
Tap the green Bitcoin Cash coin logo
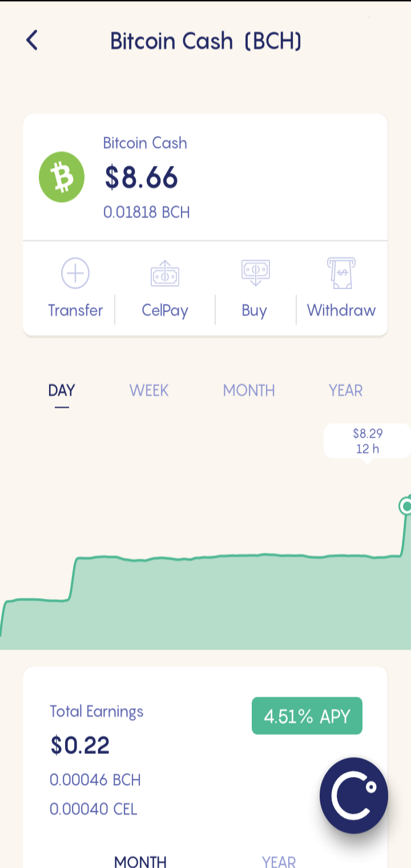click(62, 177)
